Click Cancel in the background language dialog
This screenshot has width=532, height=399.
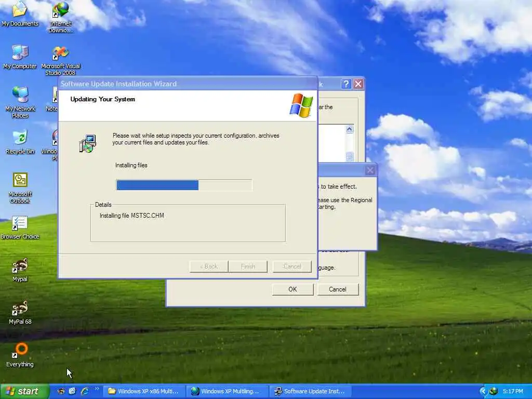tap(338, 289)
